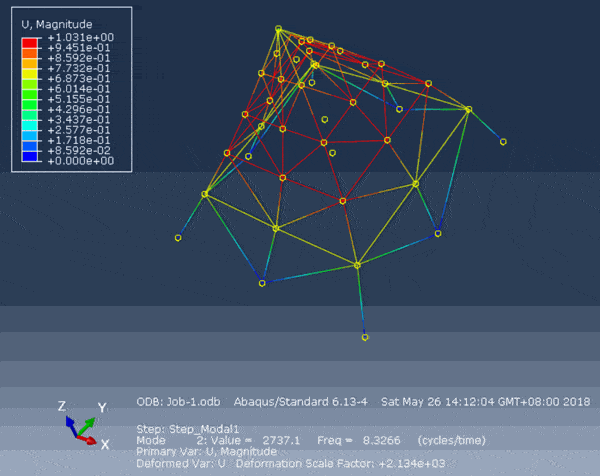Pick the yellow band in the contour legend
600x476 pixels.
click(29, 73)
